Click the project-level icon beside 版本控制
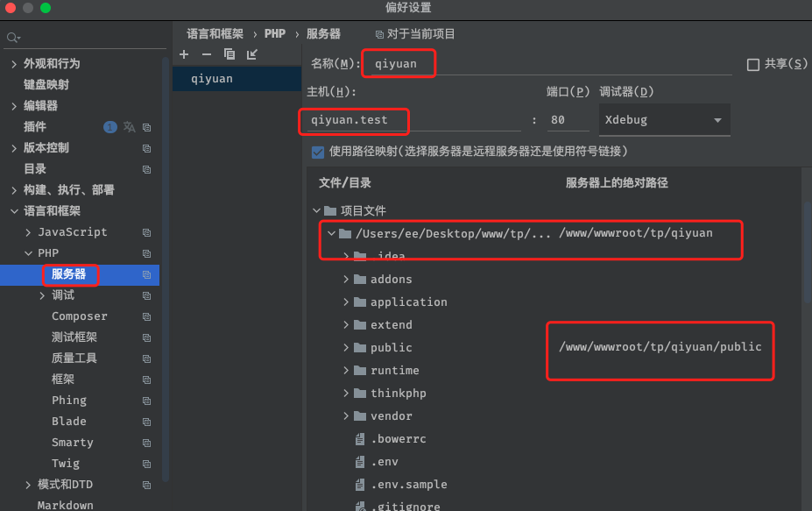The height and width of the screenshot is (511, 812). click(146, 148)
